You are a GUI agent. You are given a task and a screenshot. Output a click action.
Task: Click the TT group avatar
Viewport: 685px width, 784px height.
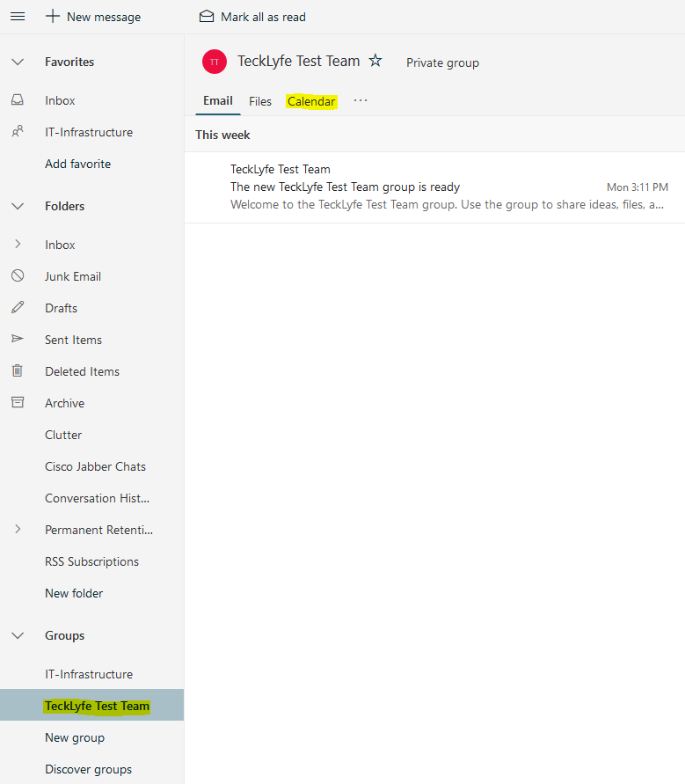(x=215, y=62)
